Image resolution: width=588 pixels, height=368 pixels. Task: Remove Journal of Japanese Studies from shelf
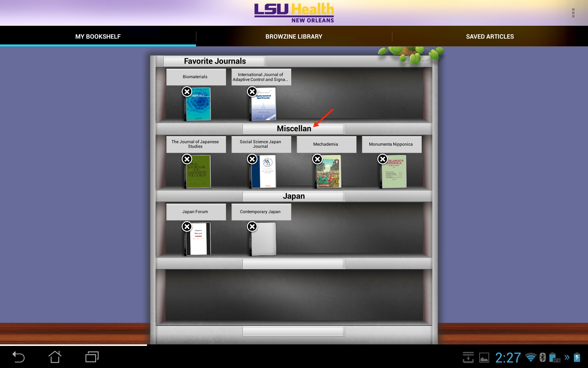coord(187,159)
